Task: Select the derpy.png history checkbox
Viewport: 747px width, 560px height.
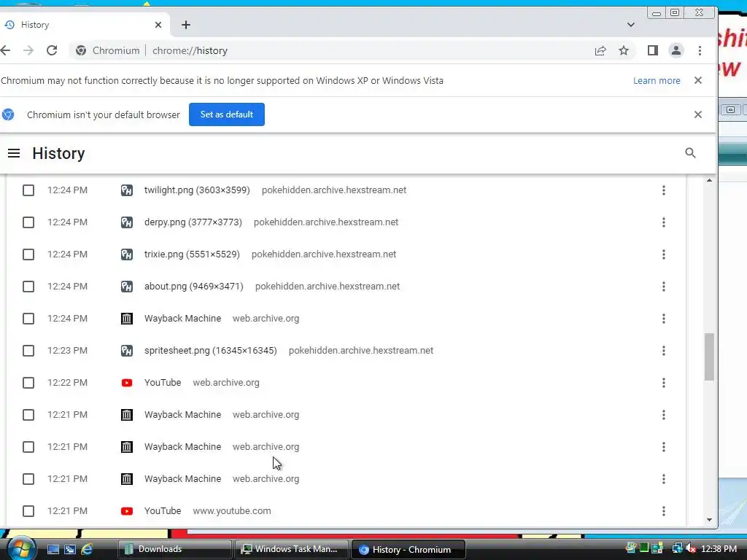Action: (x=28, y=222)
